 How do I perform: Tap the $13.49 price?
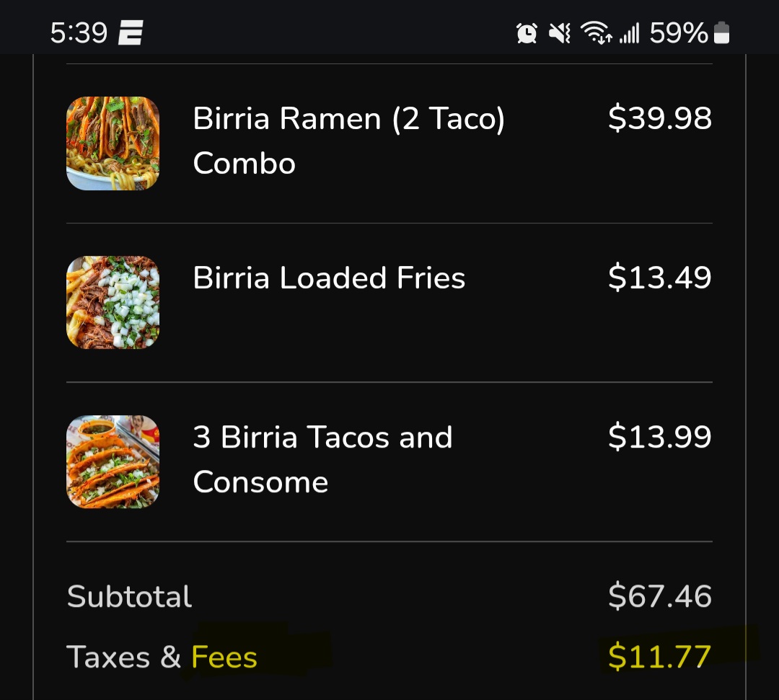click(659, 278)
